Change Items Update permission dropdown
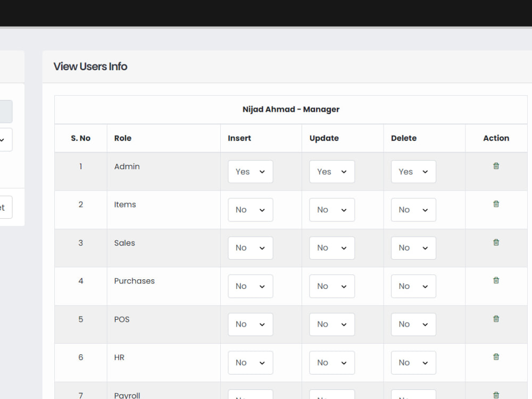This screenshot has height=399, width=532. [x=332, y=210]
